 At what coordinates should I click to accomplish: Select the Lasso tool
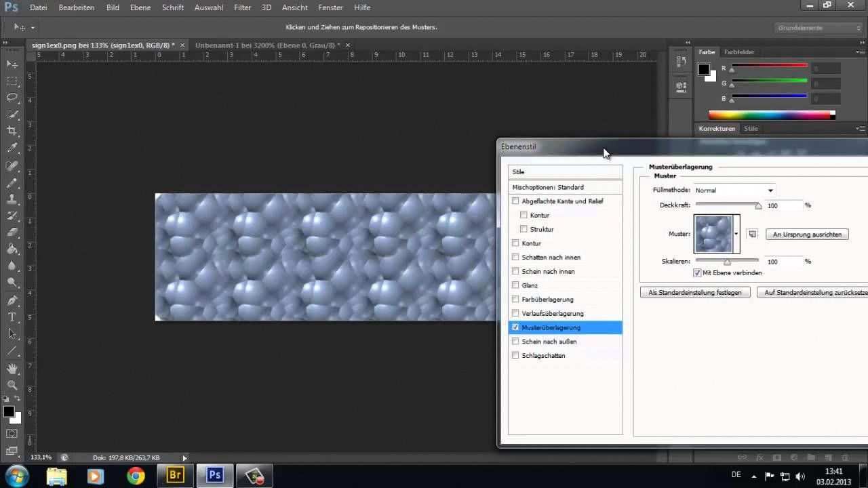point(12,98)
